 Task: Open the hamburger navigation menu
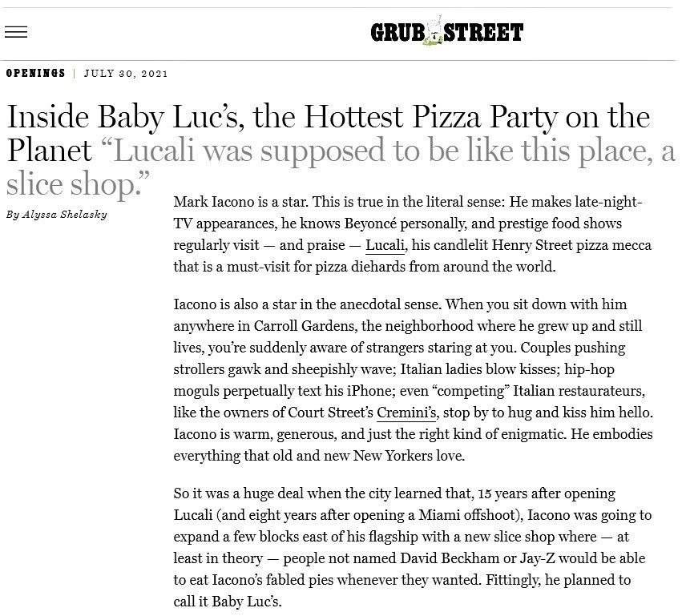[x=16, y=32]
